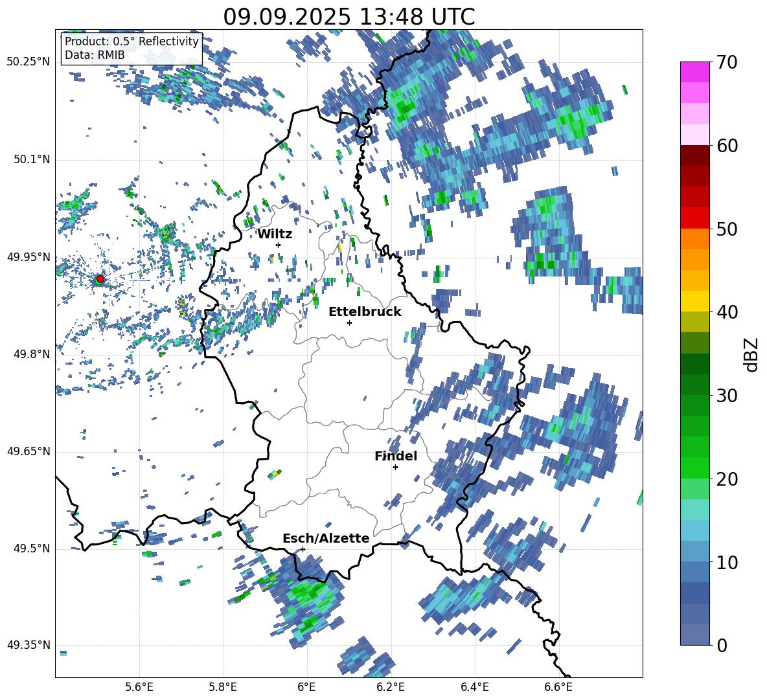Click the dark maroon 58-60 dBZ colorbar segment
Viewport: 767px width, 700px height.
[694, 155]
